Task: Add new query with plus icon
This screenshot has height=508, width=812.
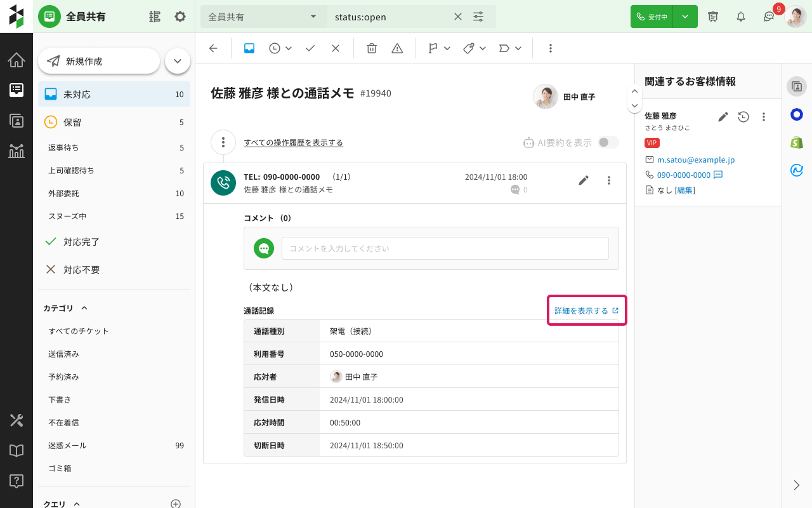Action: (x=176, y=504)
